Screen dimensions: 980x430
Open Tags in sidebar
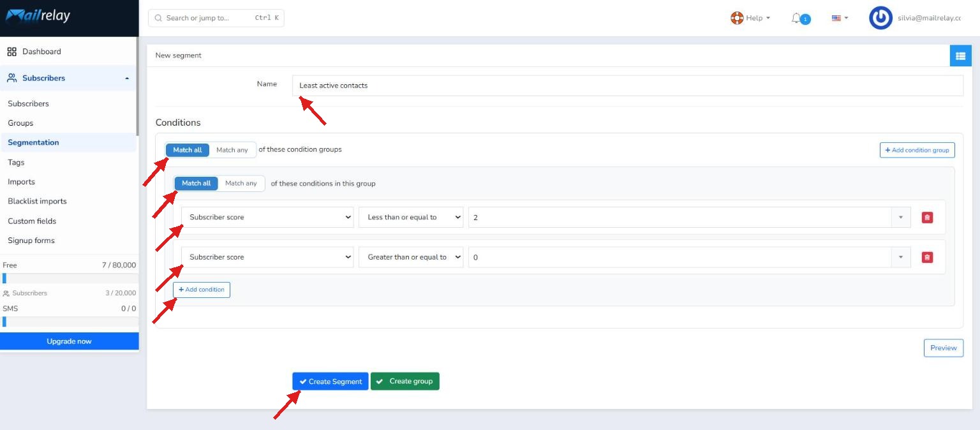point(16,162)
